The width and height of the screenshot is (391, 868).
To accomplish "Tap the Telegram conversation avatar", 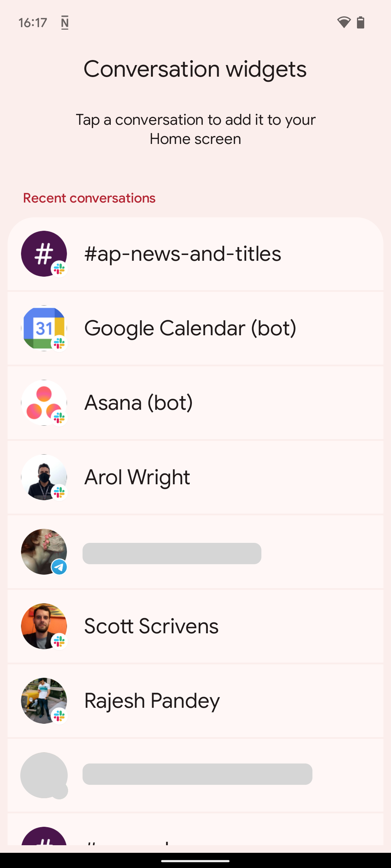I will point(44,552).
